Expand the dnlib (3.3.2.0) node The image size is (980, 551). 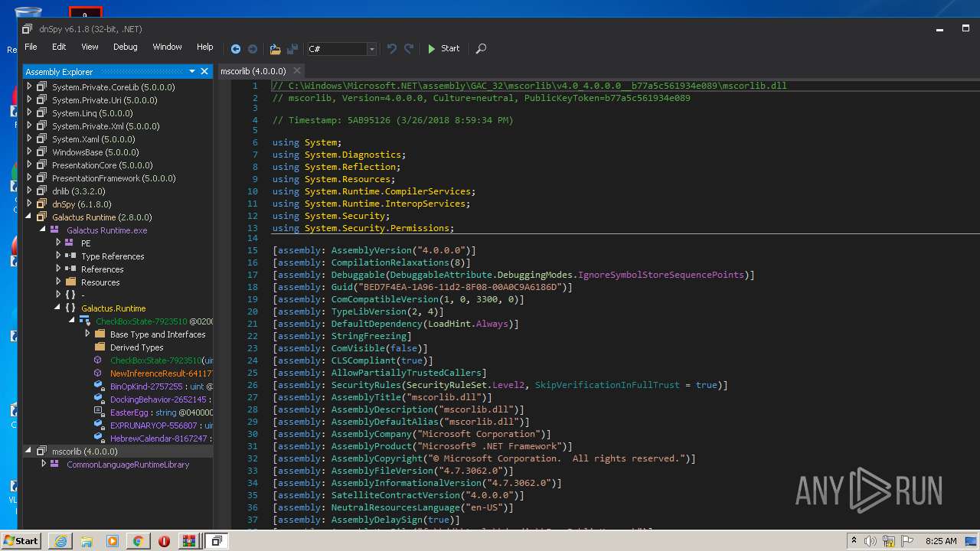(x=30, y=191)
